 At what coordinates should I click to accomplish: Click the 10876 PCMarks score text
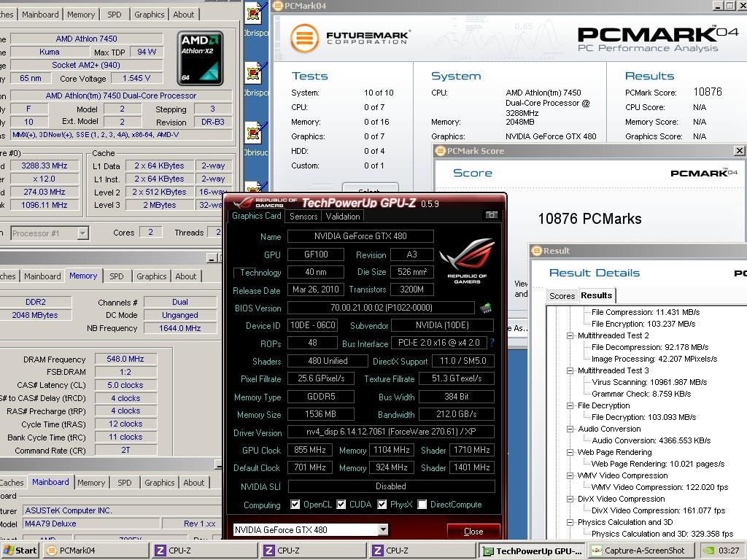pyautogui.click(x=589, y=219)
